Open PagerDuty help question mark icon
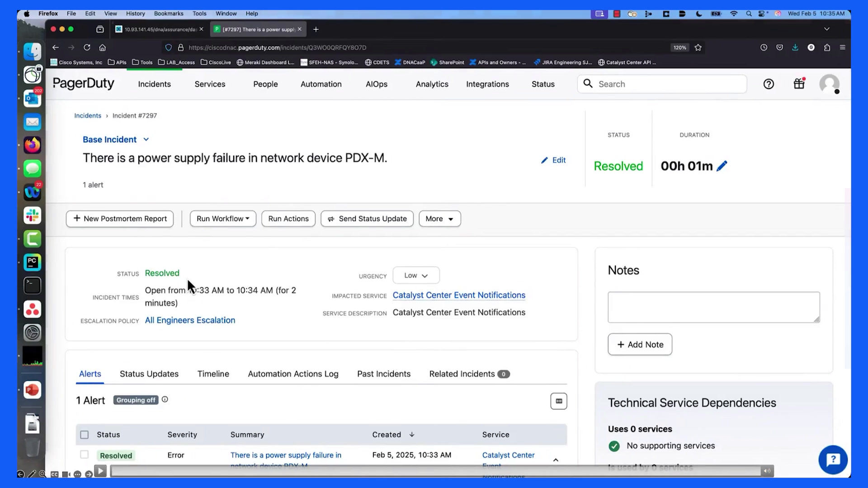Viewport: 868px width, 488px height. pos(769,84)
